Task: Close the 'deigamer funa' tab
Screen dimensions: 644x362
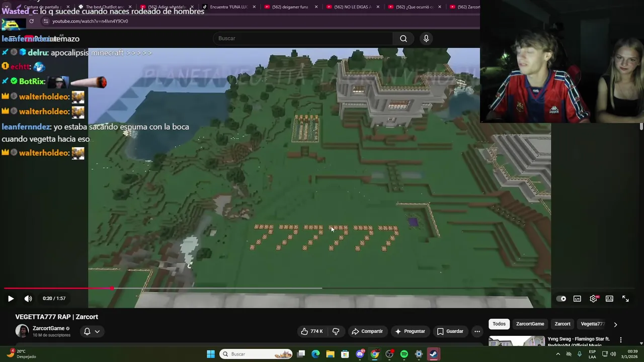Action: [316, 7]
